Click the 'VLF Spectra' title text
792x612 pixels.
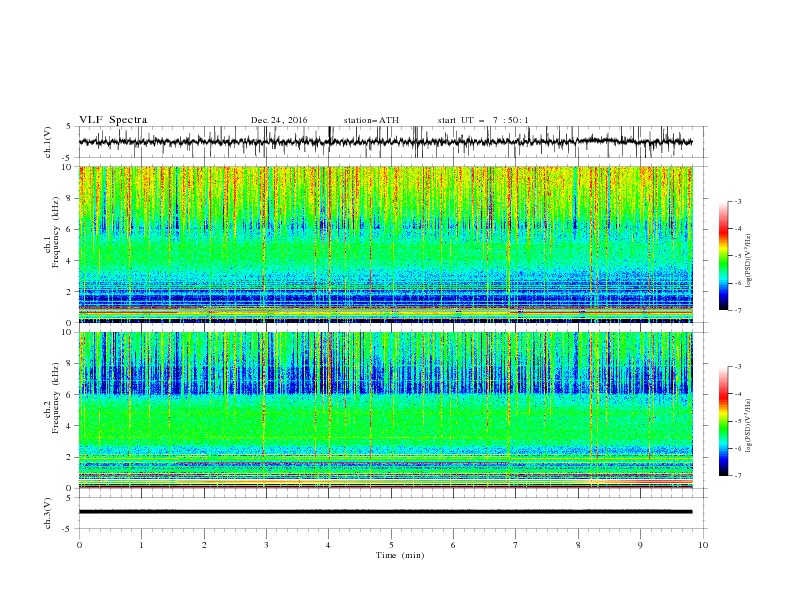click(113, 120)
